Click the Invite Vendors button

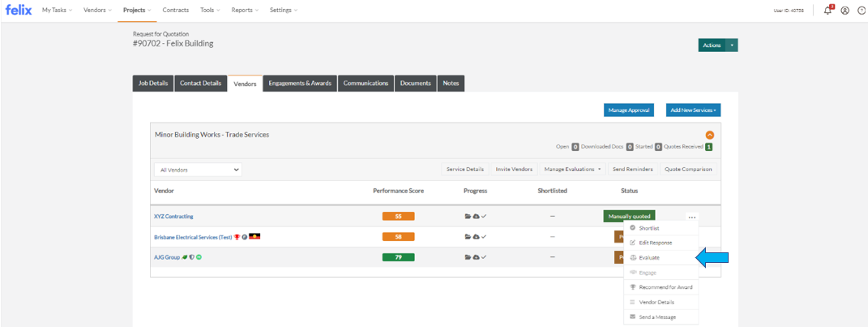pos(515,169)
